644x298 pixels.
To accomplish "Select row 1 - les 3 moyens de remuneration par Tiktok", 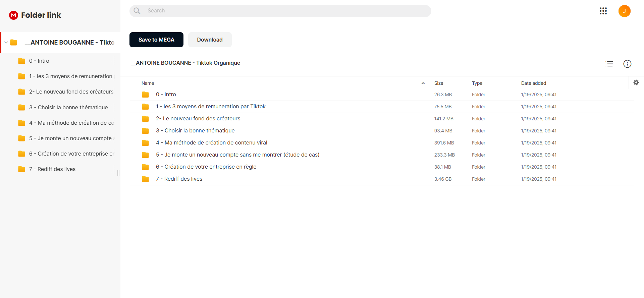I will coord(382,107).
